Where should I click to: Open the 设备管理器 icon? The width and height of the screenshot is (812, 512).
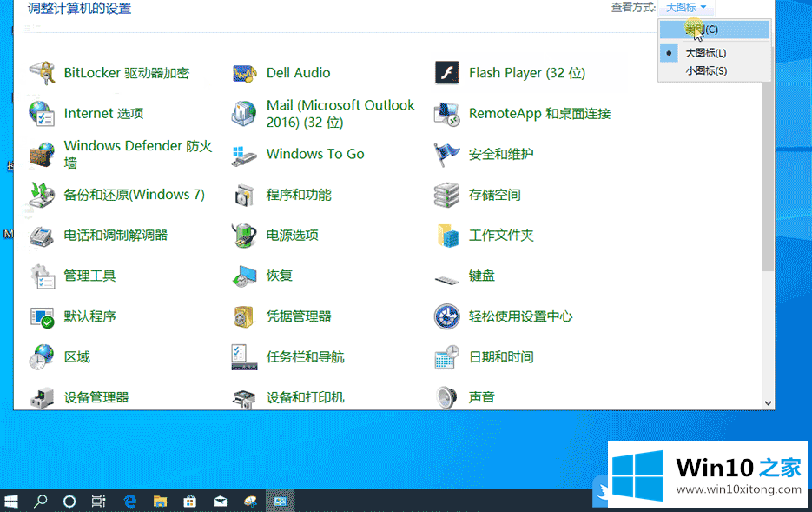pos(42,397)
